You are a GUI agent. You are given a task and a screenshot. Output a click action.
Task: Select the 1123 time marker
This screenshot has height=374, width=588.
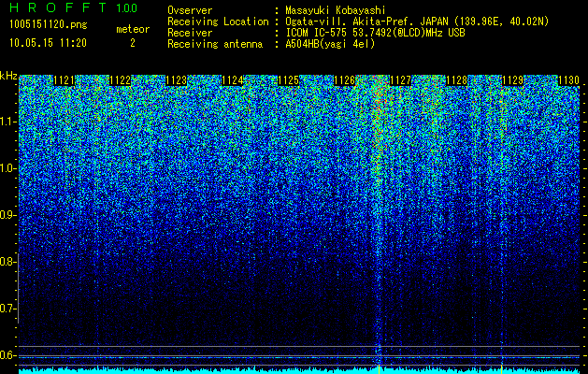(x=177, y=80)
